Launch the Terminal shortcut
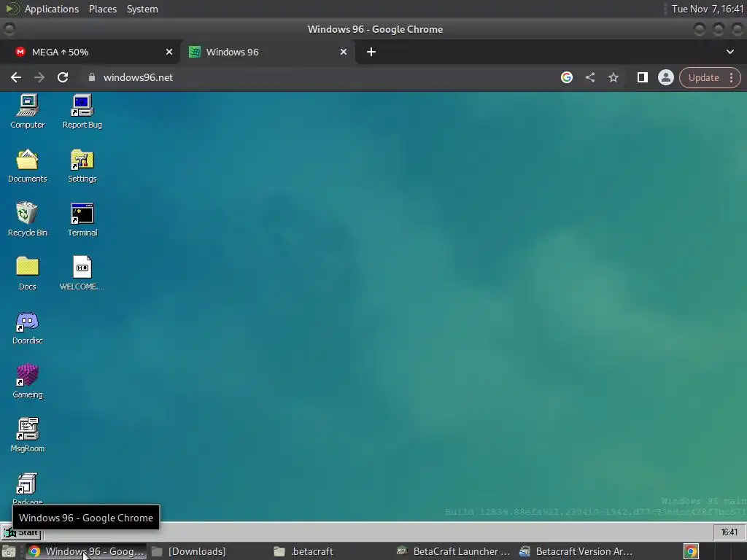 tap(82, 219)
